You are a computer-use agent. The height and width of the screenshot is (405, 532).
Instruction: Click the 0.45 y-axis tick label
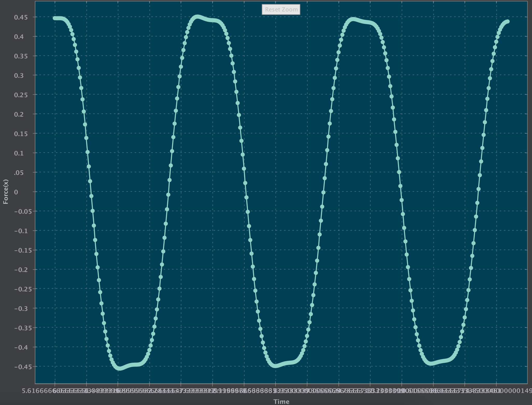tap(21, 17)
